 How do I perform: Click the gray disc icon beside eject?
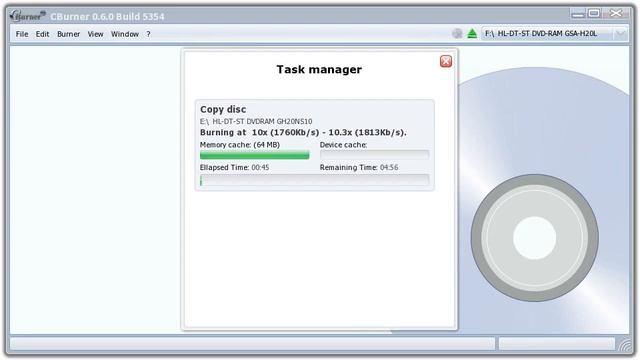pos(457,33)
